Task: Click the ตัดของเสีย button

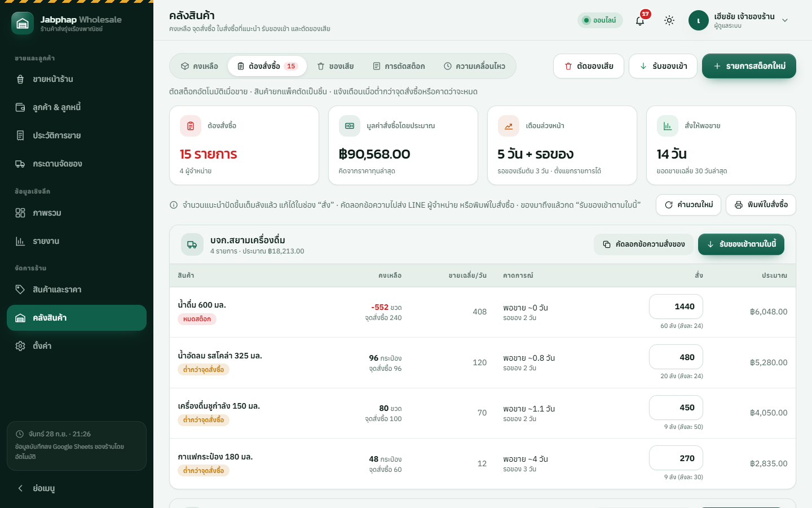Action: (x=589, y=66)
